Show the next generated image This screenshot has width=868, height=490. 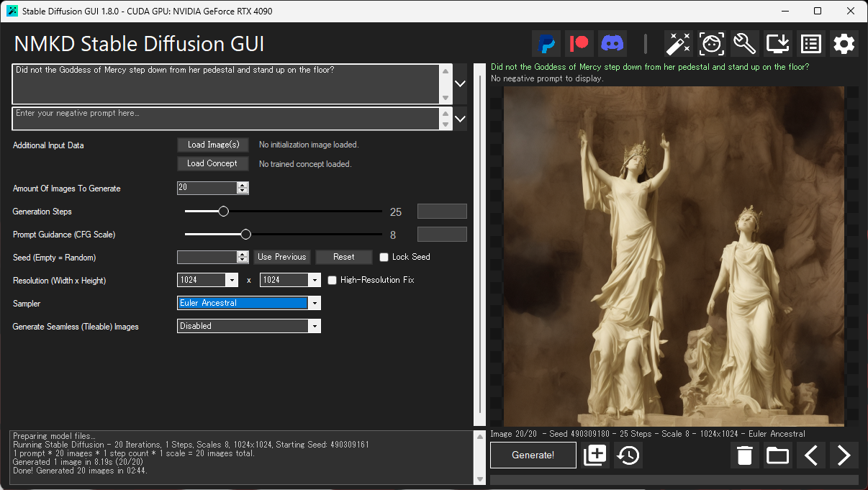pyautogui.click(x=844, y=455)
